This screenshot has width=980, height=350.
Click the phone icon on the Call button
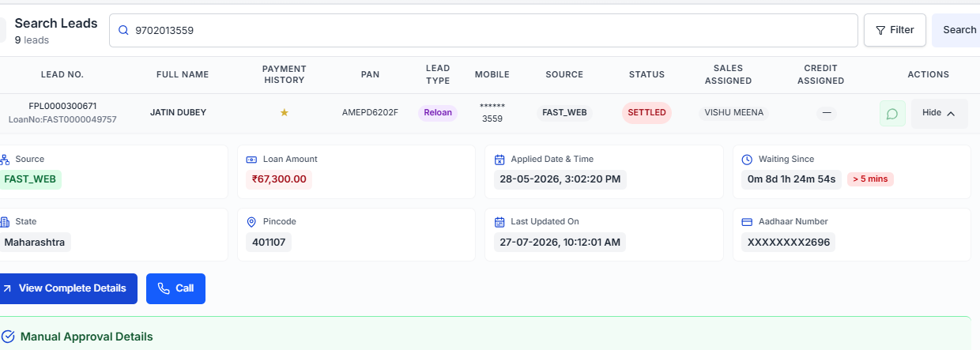164,288
